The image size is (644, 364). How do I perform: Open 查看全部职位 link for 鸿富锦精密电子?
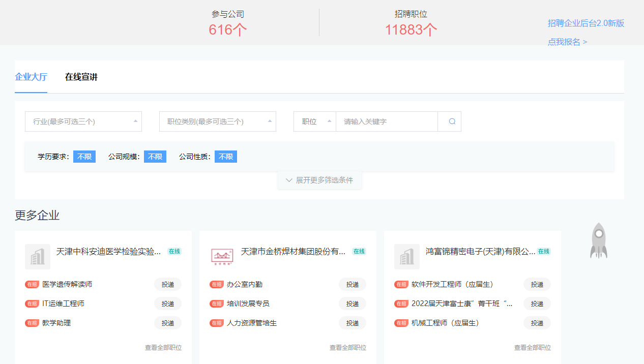[532, 348]
